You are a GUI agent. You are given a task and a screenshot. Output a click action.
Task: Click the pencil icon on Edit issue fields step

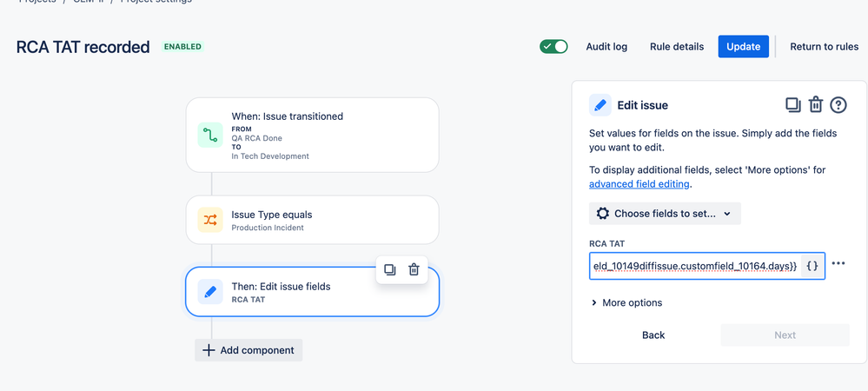210,292
